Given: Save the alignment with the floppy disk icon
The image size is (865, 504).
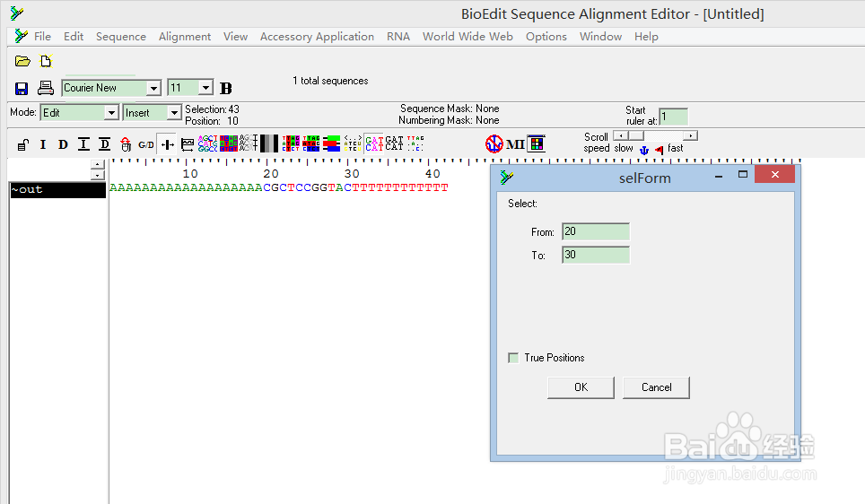Looking at the screenshot, I should click(22, 88).
